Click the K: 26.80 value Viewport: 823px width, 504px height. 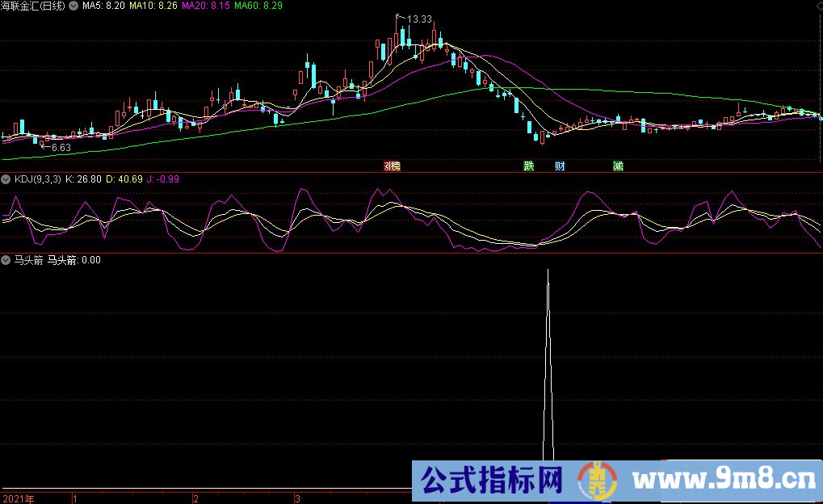coord(83,179)
